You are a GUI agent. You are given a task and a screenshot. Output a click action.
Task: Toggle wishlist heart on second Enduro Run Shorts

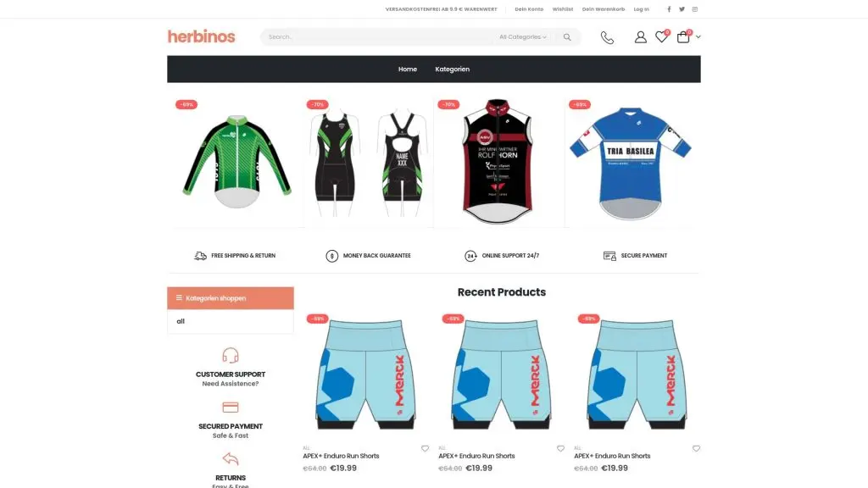click(561, 449)
